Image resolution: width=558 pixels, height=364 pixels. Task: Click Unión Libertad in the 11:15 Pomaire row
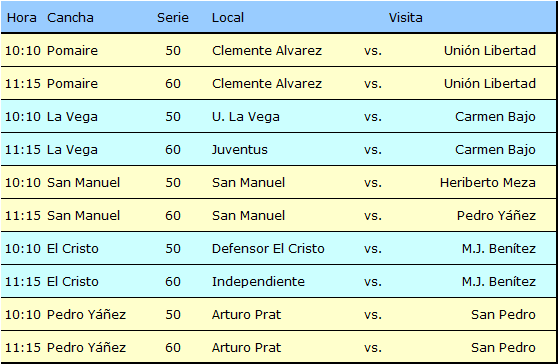(490, 84)
